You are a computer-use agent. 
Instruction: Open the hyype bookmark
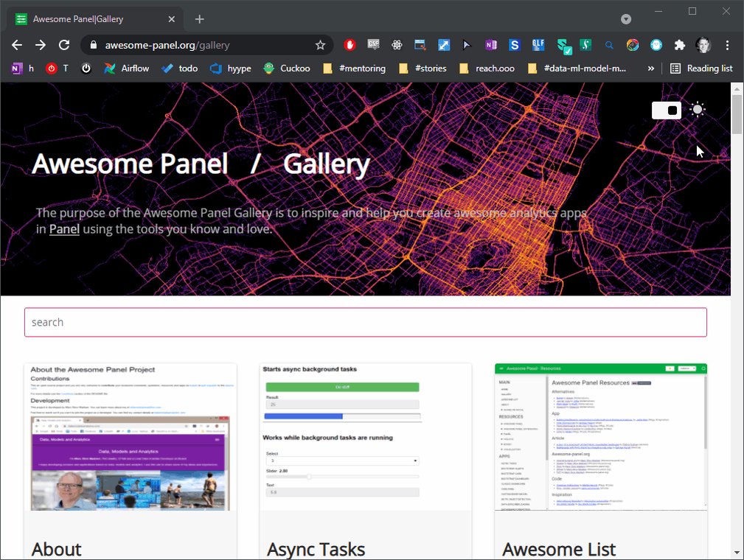(231, 69)
